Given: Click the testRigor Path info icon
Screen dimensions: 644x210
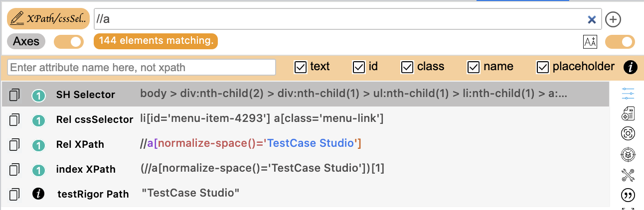Looking at the screenshot, I should (x=38, y=194).
